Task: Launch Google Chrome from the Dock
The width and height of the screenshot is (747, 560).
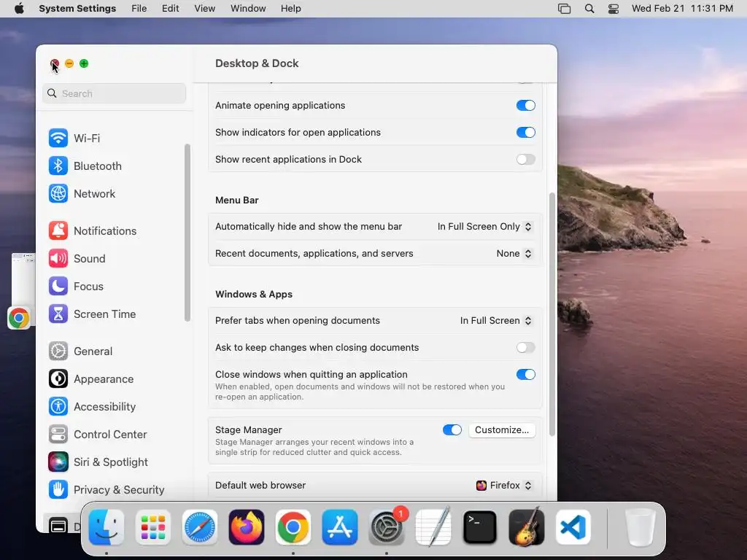Action: point(293,527)
